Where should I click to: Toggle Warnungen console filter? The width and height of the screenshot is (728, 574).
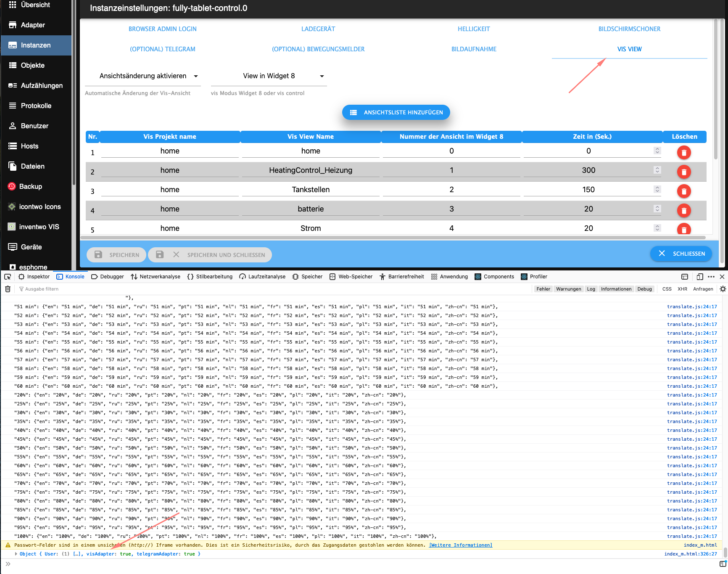point(568,289)
